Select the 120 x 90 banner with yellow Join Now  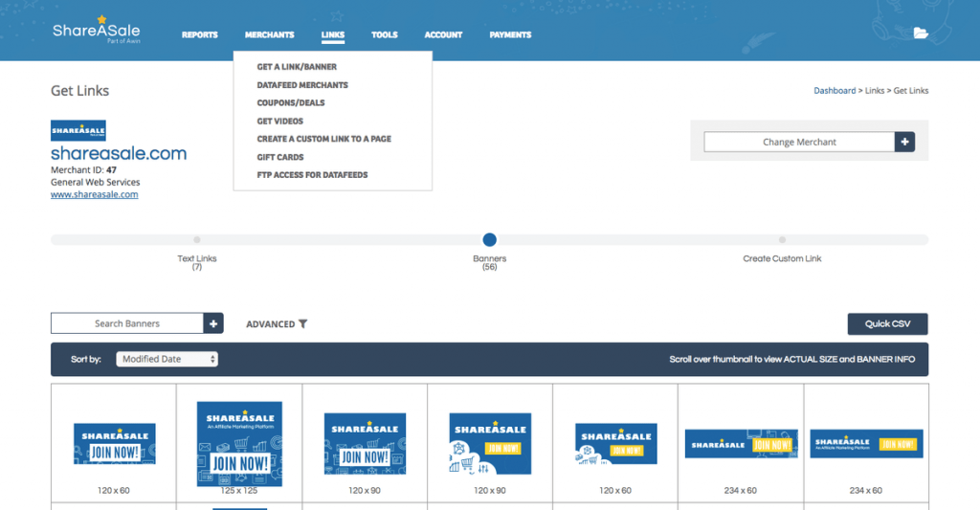(x=490, y=444)
